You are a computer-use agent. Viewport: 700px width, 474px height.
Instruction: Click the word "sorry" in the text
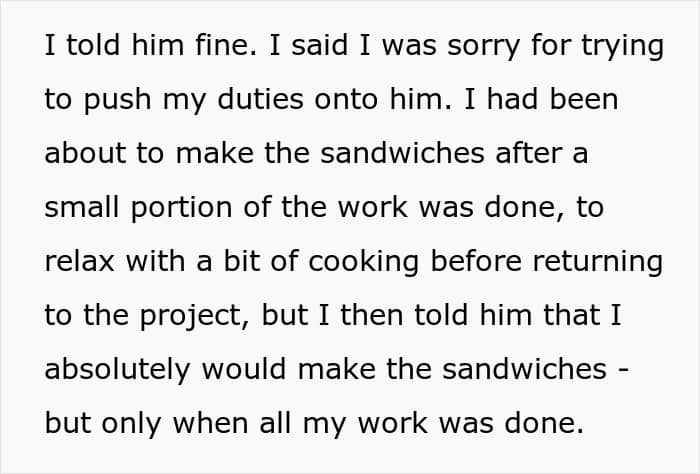click(x=483, y=48)
